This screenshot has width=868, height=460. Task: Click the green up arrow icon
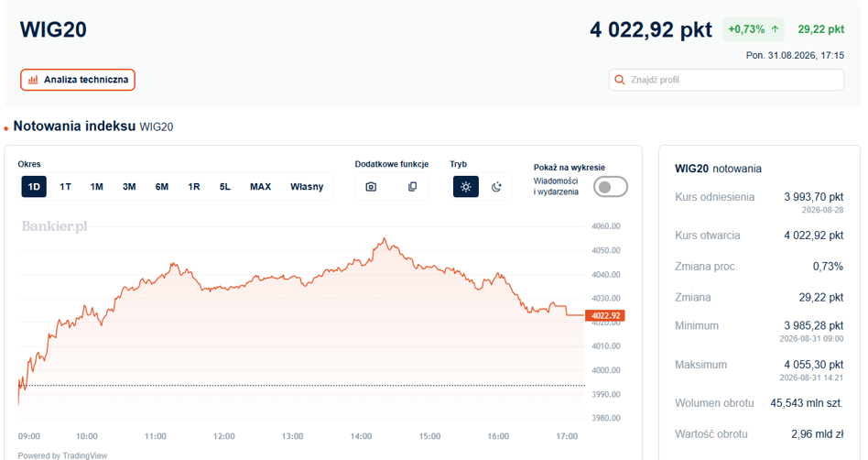(x=775, y=29)
